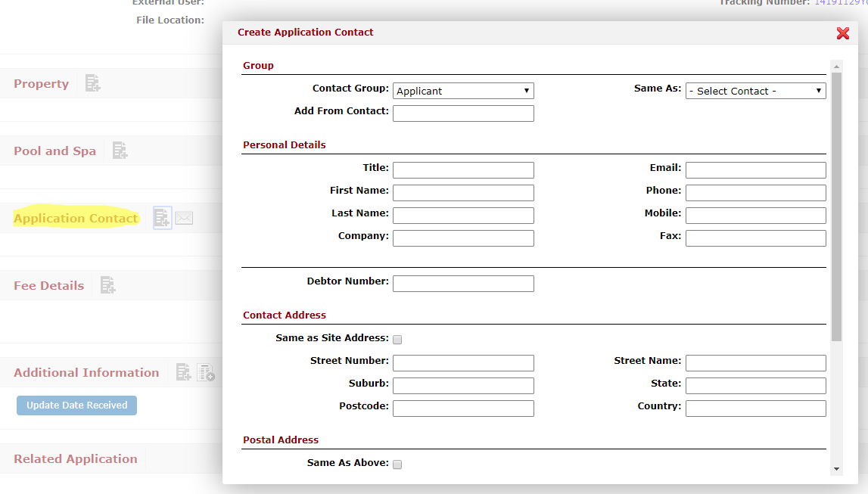Click the add icon beside Pool and Spa

(120, 151)
